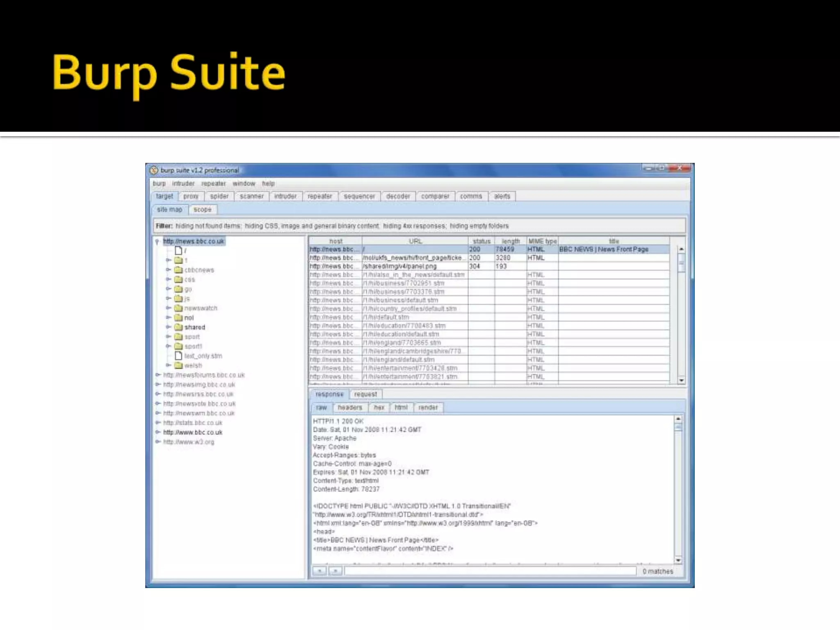Click the site map table scrollbar up arrow
The width and height of the screenshot is (840, 630).
[x=681, y=249]
